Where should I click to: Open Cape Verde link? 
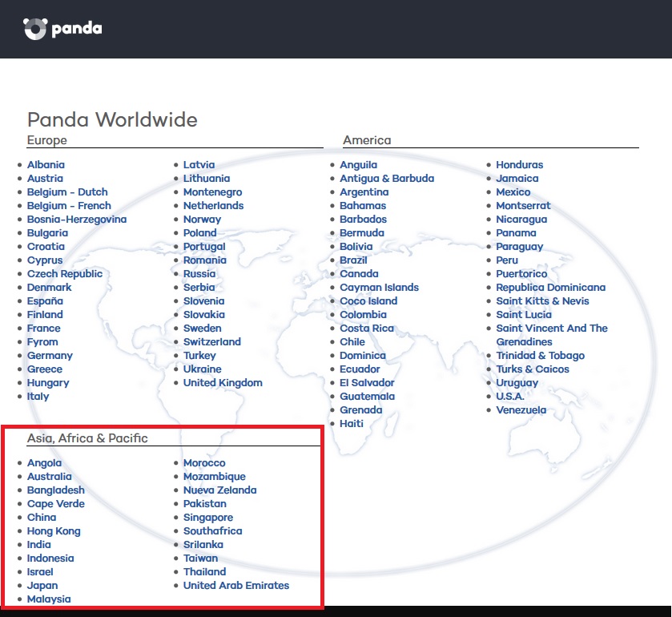[56, 504]
